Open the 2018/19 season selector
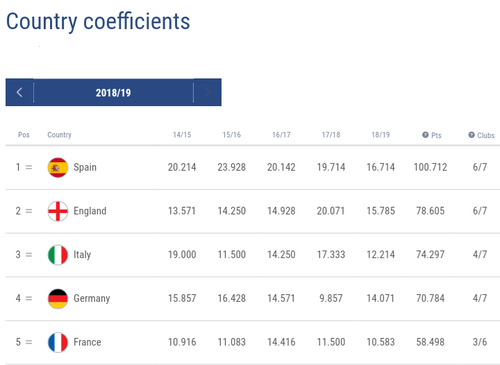The width and height of the screenshot is (500, 365). (113, 92)
